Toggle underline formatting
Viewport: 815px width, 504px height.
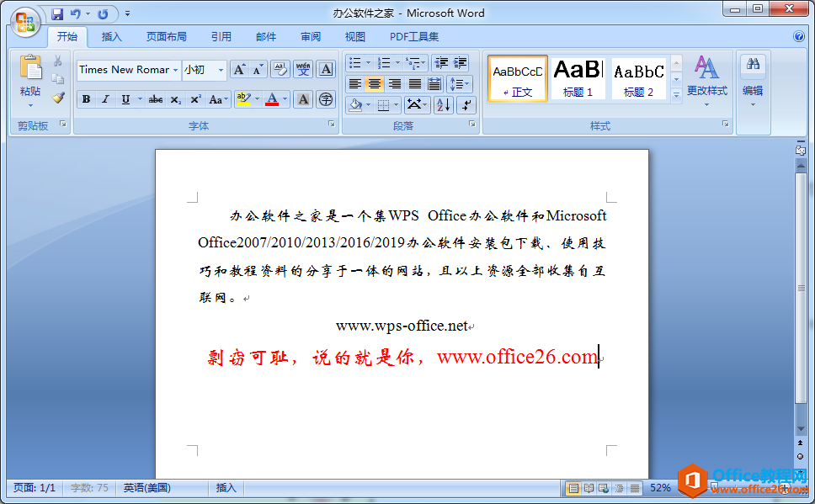pos(125,99)
